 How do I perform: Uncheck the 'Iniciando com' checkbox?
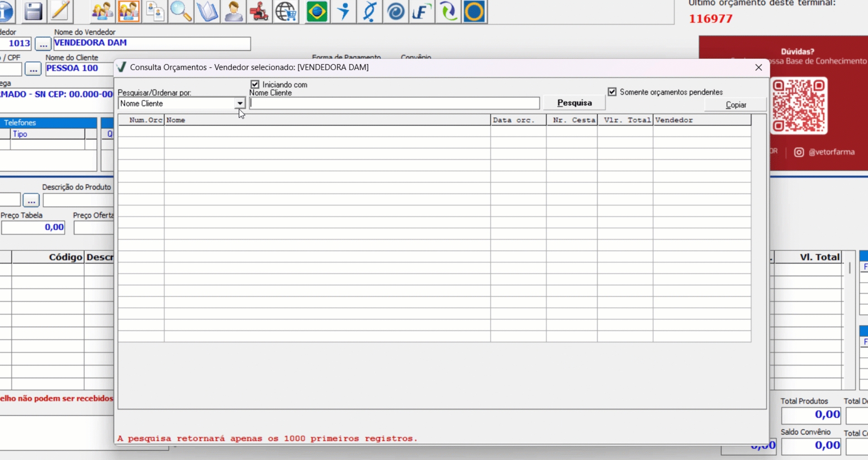click(x=255, y=85)
